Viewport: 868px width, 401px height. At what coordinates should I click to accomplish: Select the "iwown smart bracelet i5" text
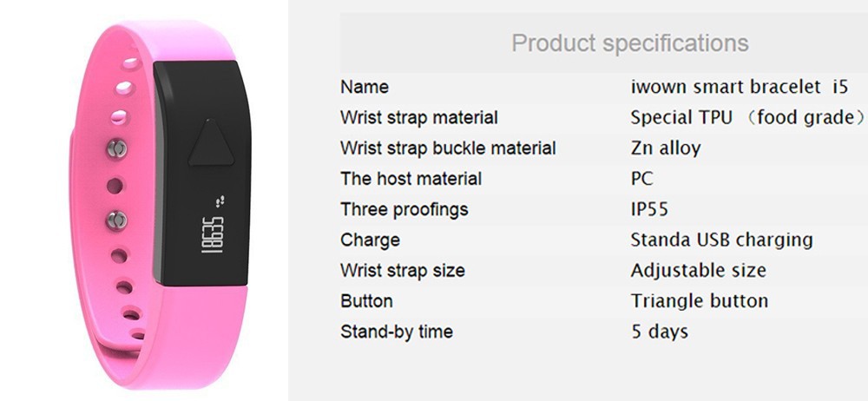(738, 87)
